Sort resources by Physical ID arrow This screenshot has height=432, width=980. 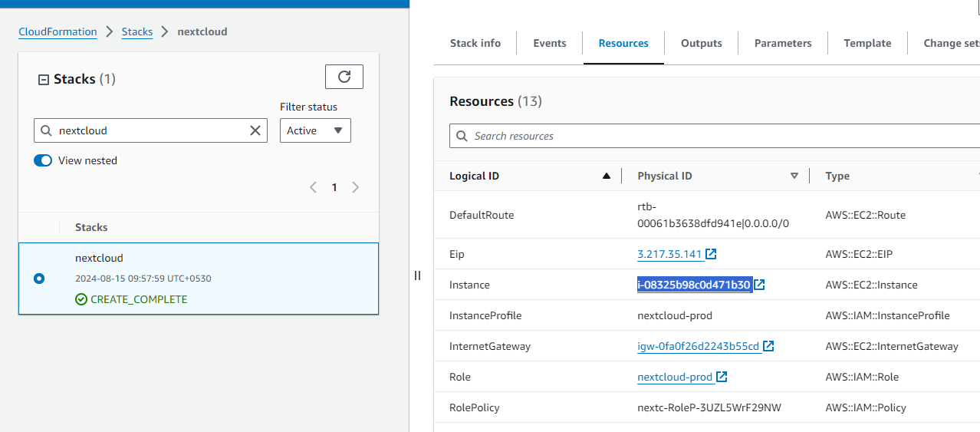tap(794, 176)
